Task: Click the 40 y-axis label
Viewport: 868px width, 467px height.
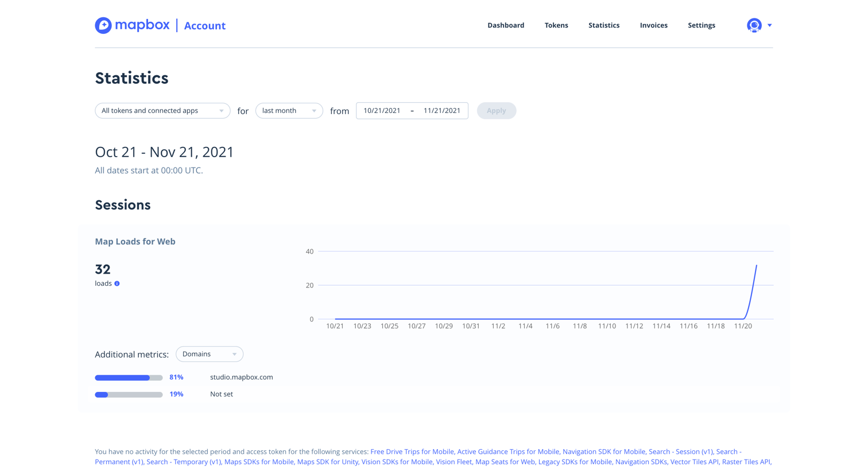Action: click(x=309, y=251)
